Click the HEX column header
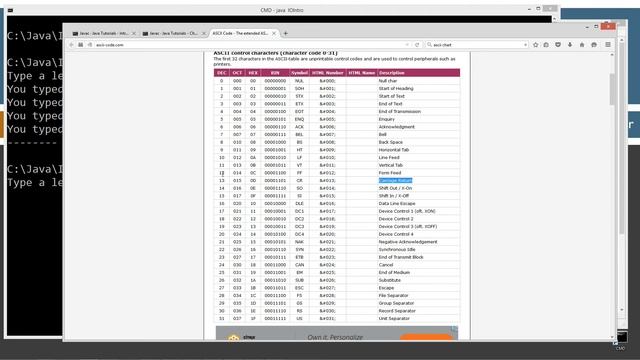The image size is (640, 360). (253, 73)
